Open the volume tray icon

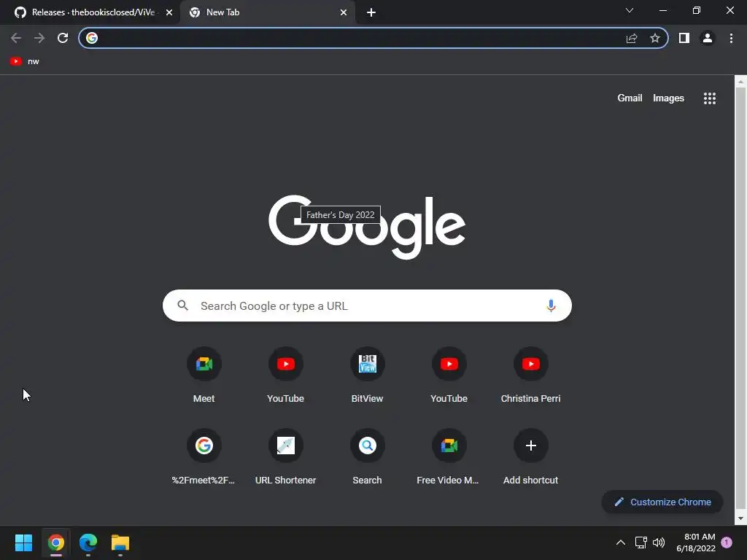tap(659, 542)
